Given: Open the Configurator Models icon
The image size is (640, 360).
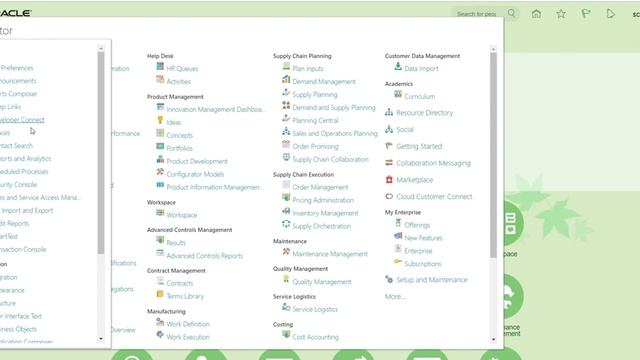Looking at the screenshot, I should coord(160,172).
